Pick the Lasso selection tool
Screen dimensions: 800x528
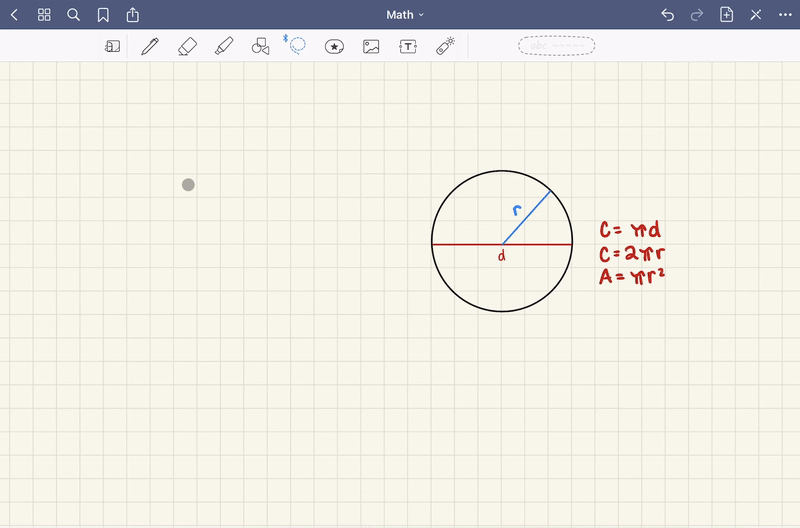pyautogui.click(x=297, y=46)
